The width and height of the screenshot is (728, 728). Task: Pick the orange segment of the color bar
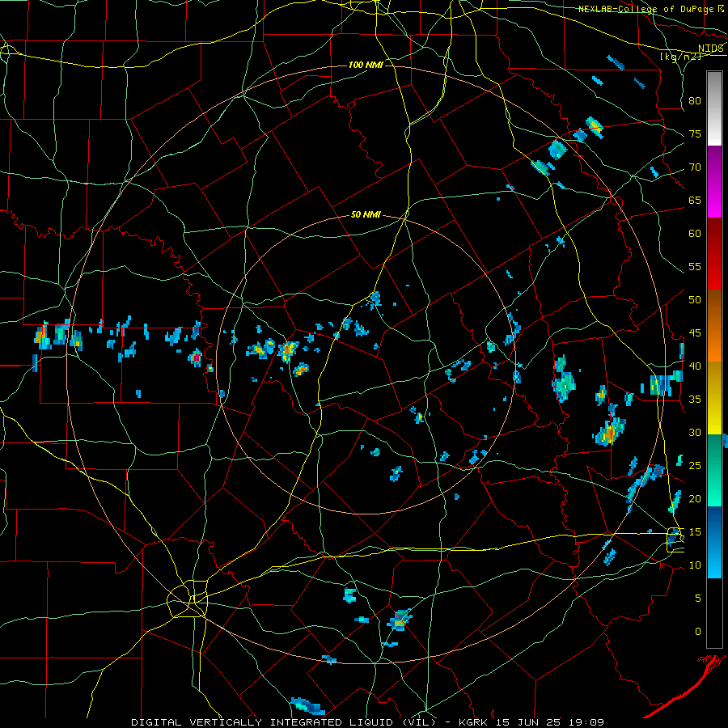[x=714, y=344]
